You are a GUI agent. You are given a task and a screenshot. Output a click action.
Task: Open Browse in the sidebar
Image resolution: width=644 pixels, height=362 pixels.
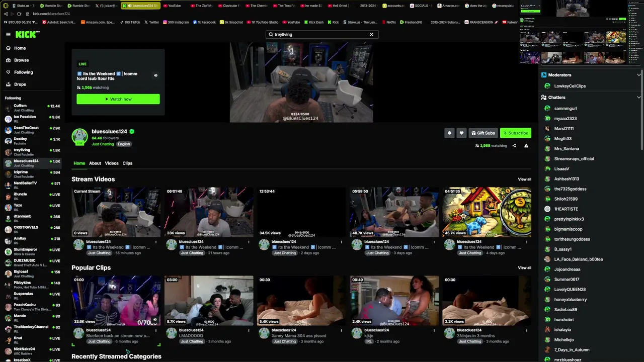pyautogui.click(x=17, y=60)
